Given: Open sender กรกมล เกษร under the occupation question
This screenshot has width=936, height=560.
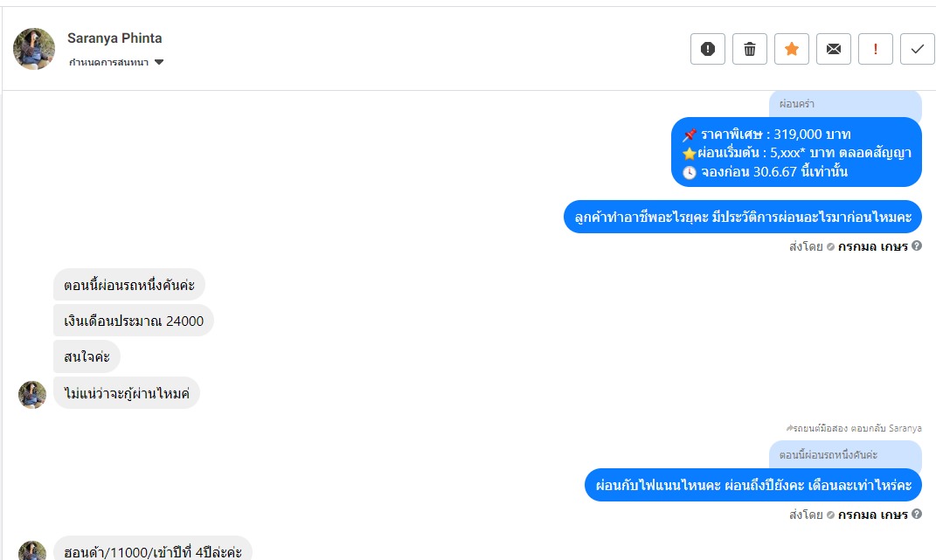Looking at the screenshot, I should click(872, 246).
